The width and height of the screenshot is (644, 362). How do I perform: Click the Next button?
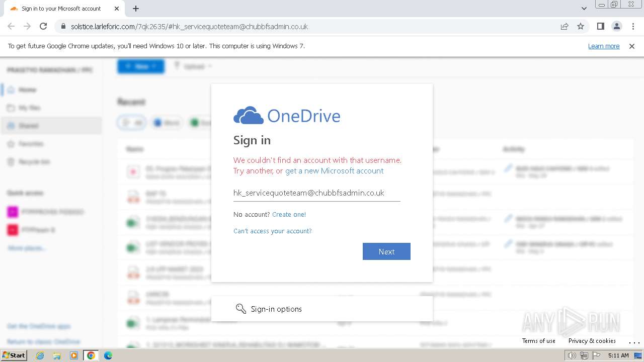[386, 251]
